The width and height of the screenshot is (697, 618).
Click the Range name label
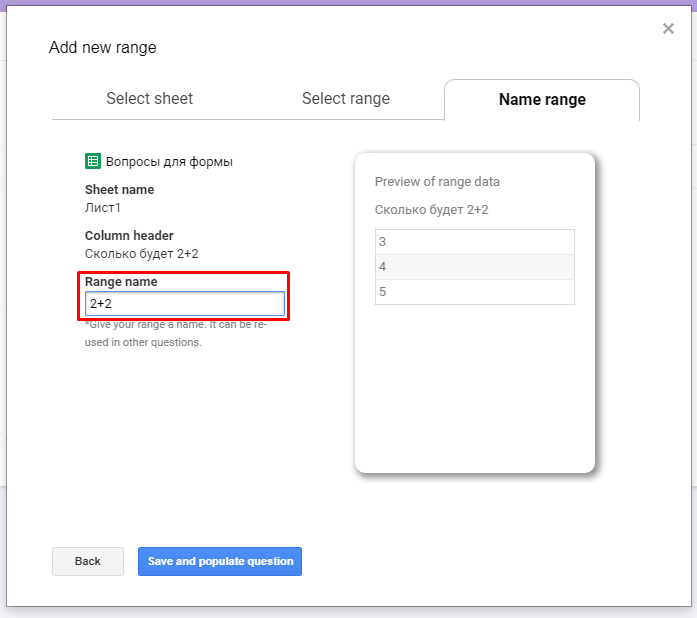coord(121,282)
